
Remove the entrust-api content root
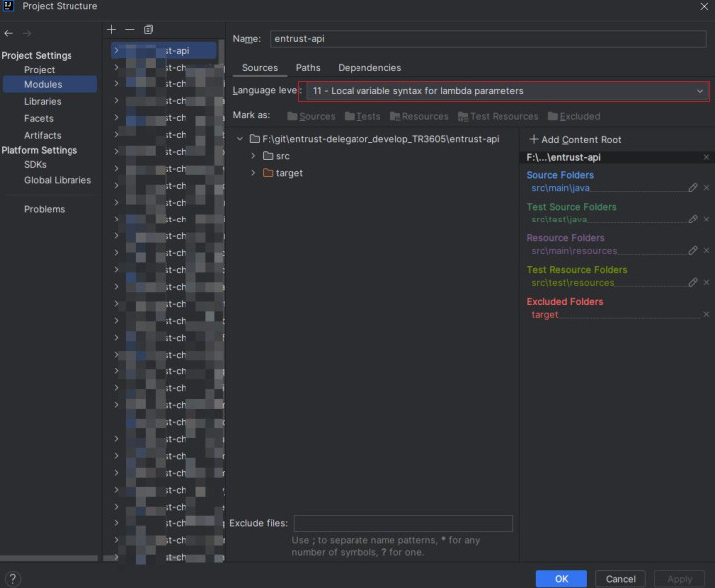(706, 157)
